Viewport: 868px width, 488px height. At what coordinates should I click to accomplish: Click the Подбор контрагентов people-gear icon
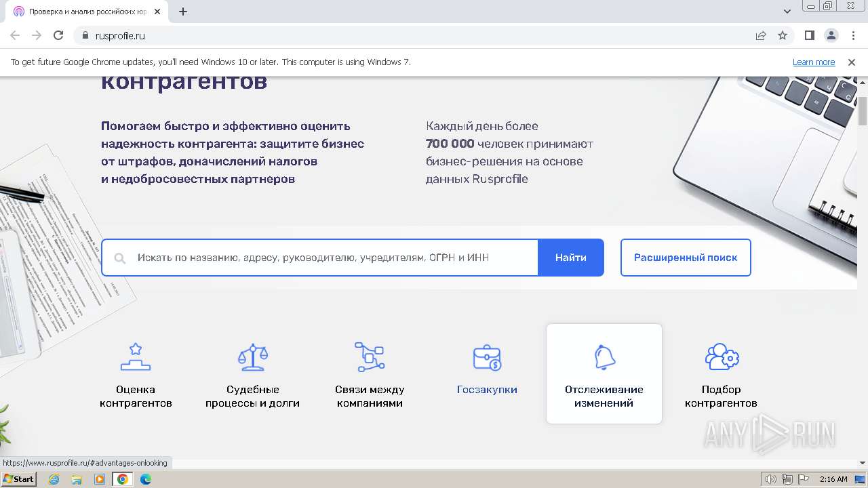(722, 357)
